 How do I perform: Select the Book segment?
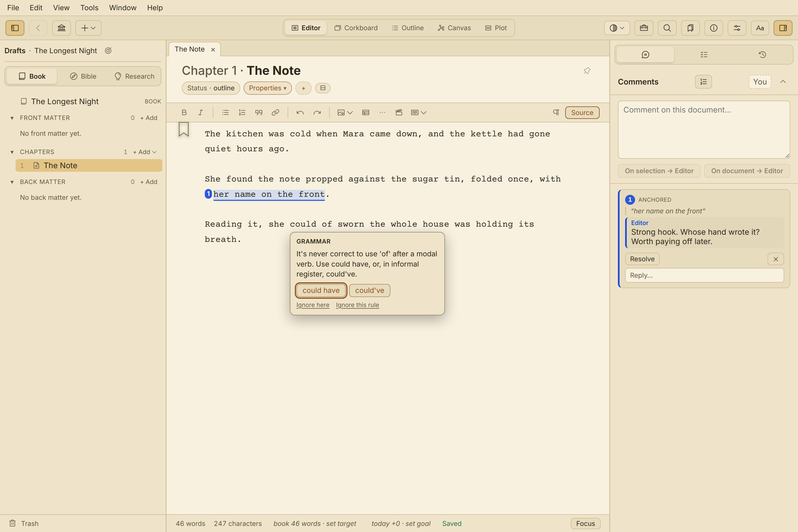(32, 76)
